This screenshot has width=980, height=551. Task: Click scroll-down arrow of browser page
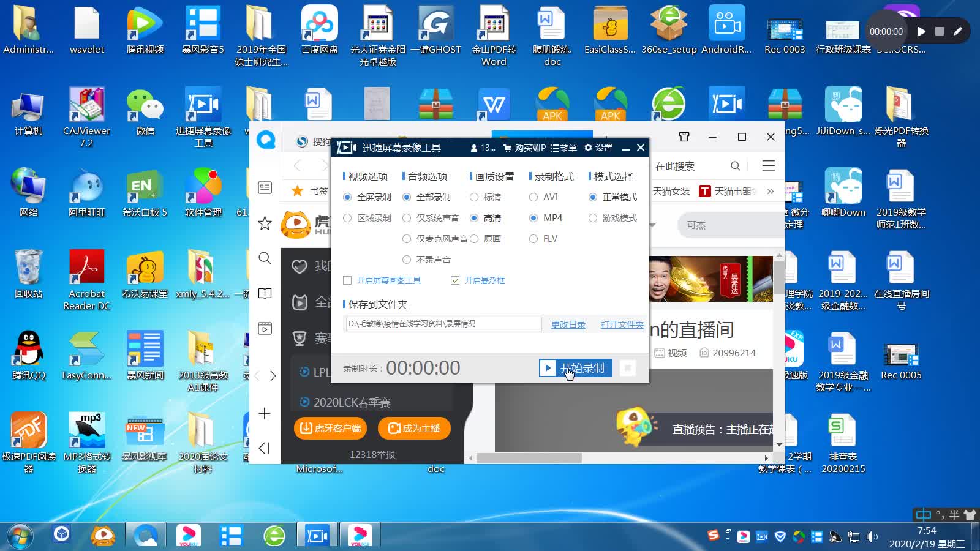779,445
